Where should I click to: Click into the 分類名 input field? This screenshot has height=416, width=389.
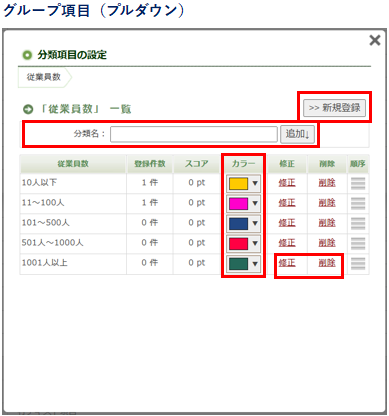194,134
